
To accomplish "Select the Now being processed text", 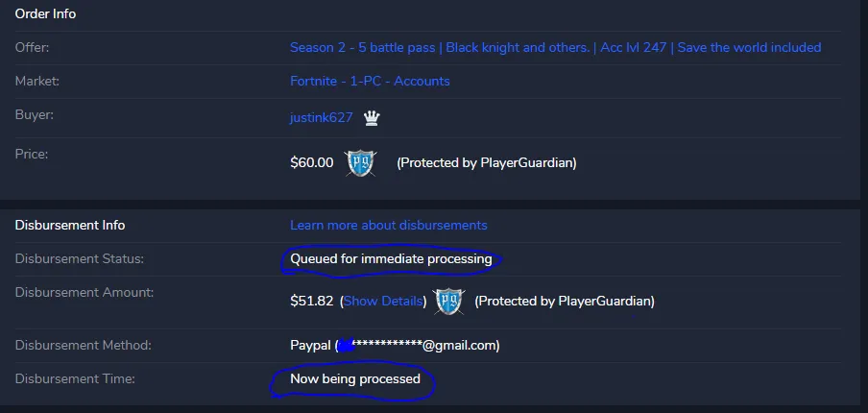I will click(x=355, y=379).
